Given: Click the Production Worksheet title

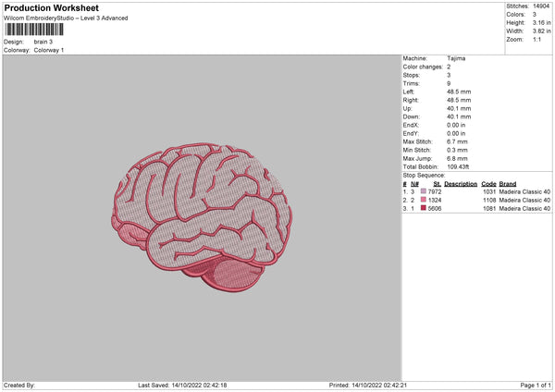Looking at the screenshot, I should (51, 7).
